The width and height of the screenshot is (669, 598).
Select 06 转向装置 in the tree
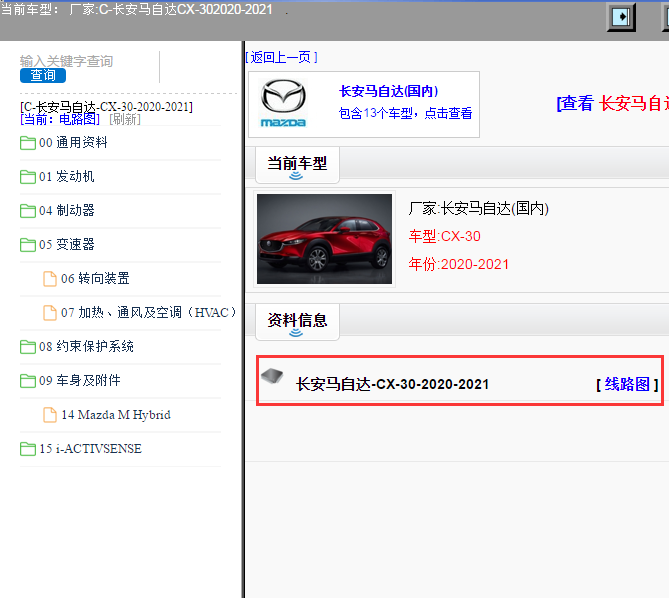pyautogui.click(x=95, y=279)
